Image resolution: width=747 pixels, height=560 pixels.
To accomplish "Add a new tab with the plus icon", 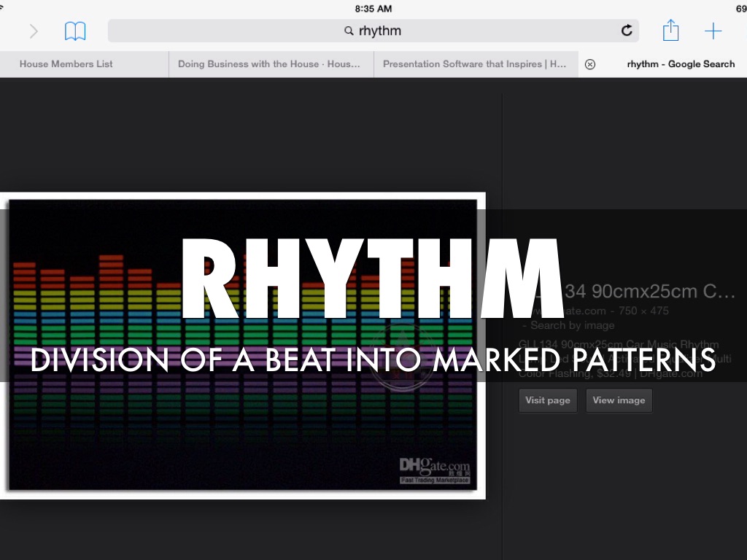I will pos(713,31).
